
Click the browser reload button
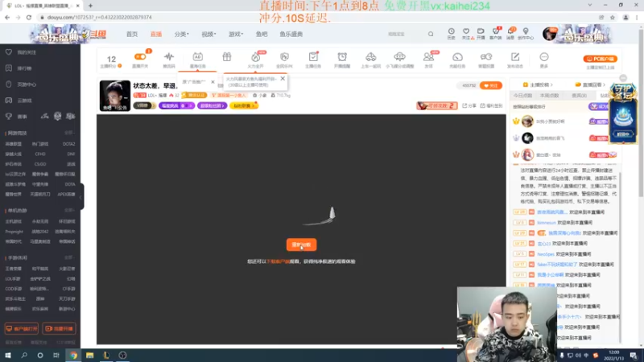pos(29,17)
